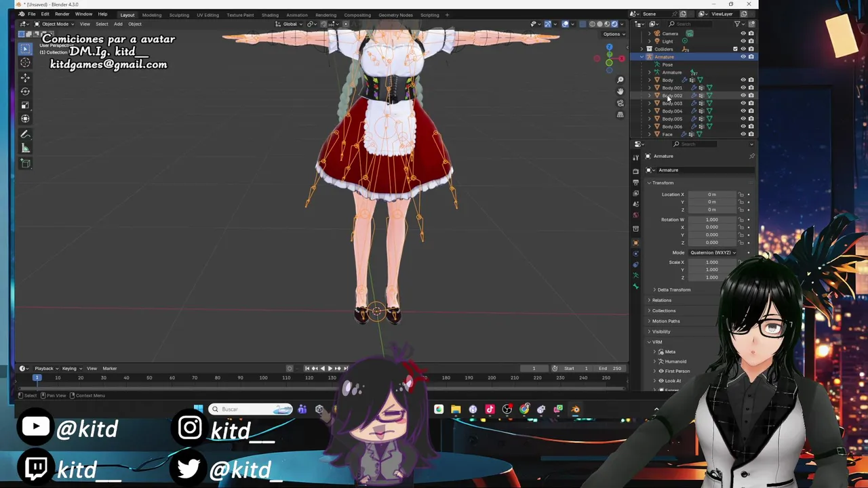The width and height of the screenshot is (868, 488).
Task: Switch perspective/orthographic with grid gizmo
Action: tap(620, 115)
